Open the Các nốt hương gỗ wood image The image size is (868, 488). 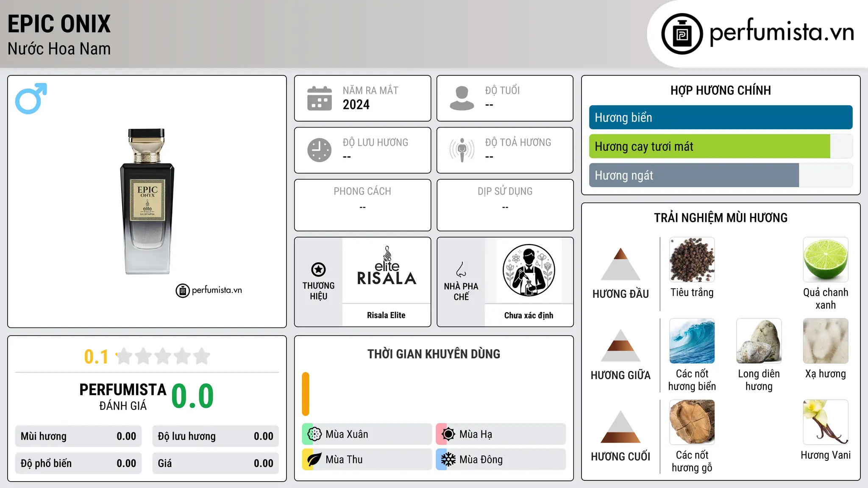pyautogui.click(x=692, y=422)
